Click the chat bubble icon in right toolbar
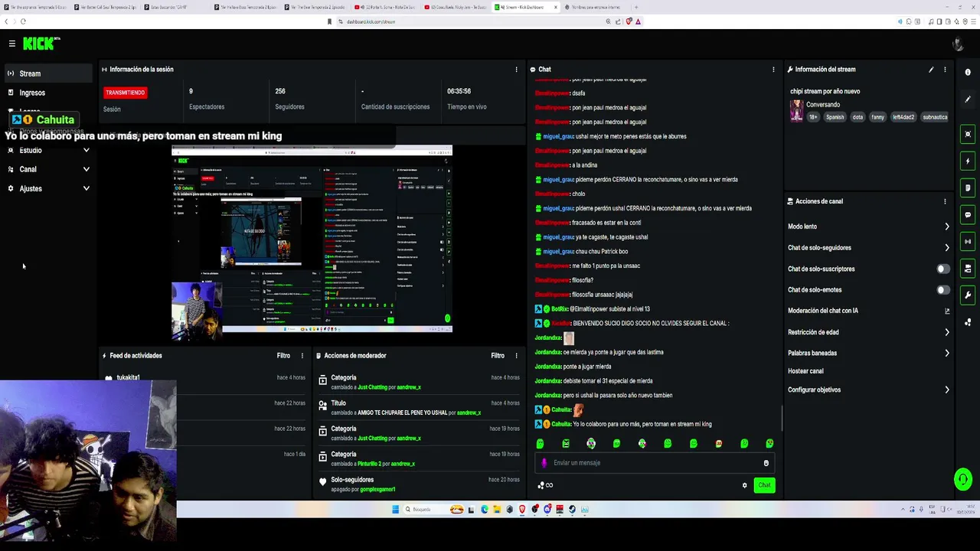The image size is (980, 551). [968, 215]
